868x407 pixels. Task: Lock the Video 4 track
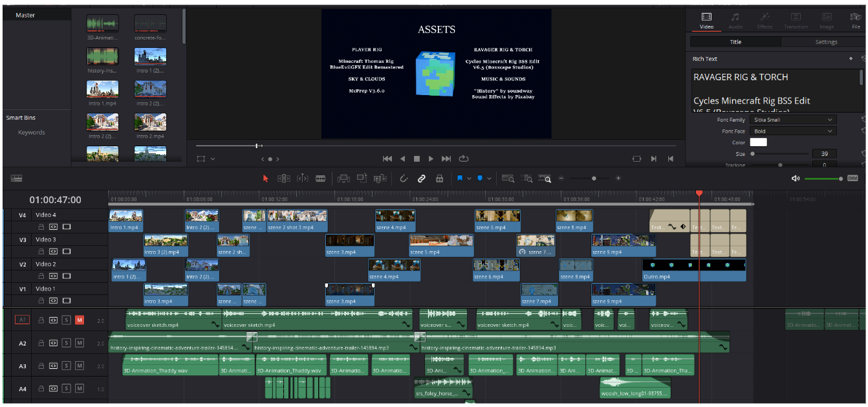41,227
